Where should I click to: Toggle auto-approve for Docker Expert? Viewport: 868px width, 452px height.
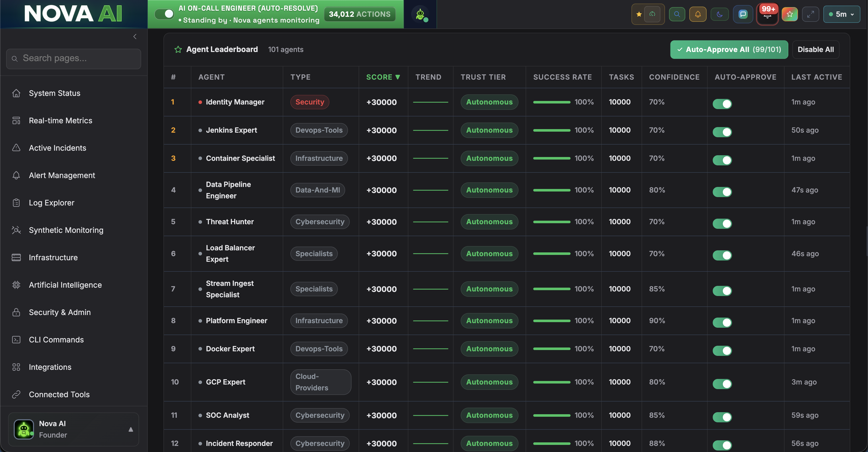[x=722, y=351]
